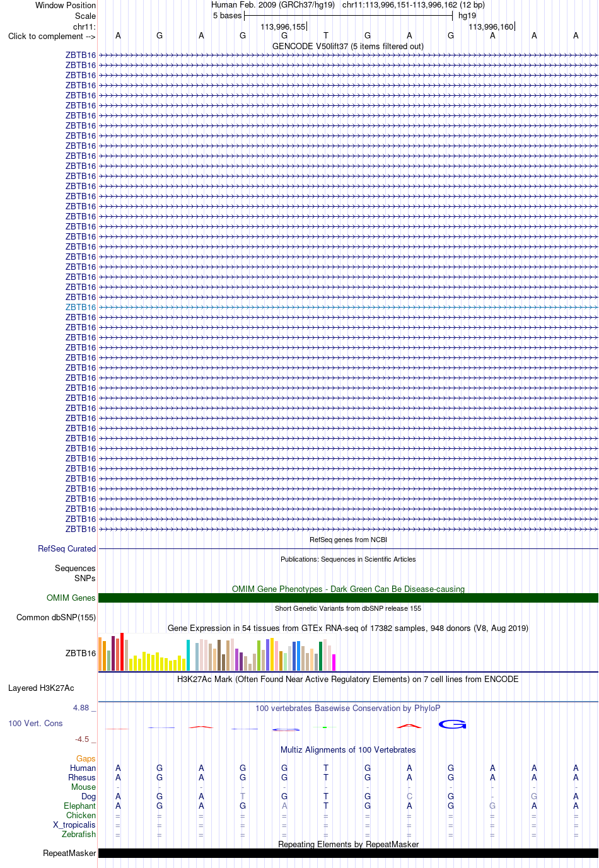599x868 pixels.
Task: Click the 4.88 PhyloP upper axis value
Action: coord(84,707)
